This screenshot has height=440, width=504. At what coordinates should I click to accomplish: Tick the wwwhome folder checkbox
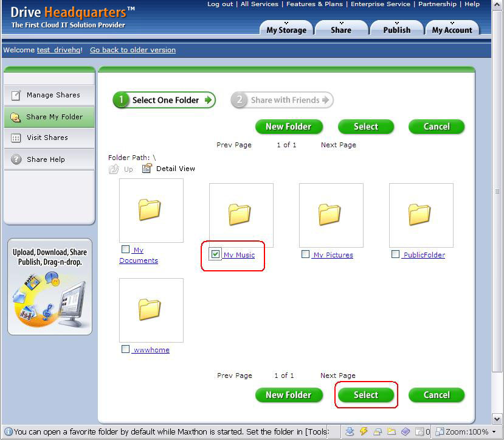pos(125,349)
